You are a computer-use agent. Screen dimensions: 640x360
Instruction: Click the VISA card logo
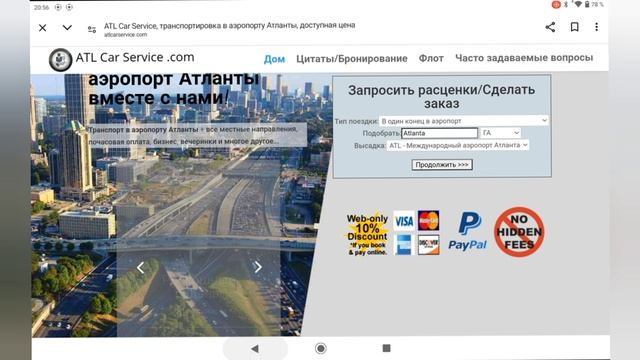tap(404, 221)
